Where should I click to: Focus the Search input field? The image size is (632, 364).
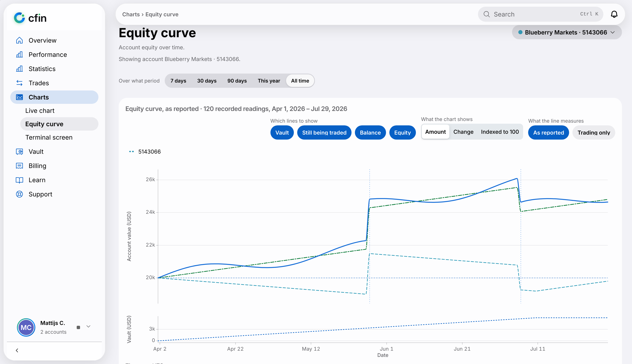click(540, 14)
